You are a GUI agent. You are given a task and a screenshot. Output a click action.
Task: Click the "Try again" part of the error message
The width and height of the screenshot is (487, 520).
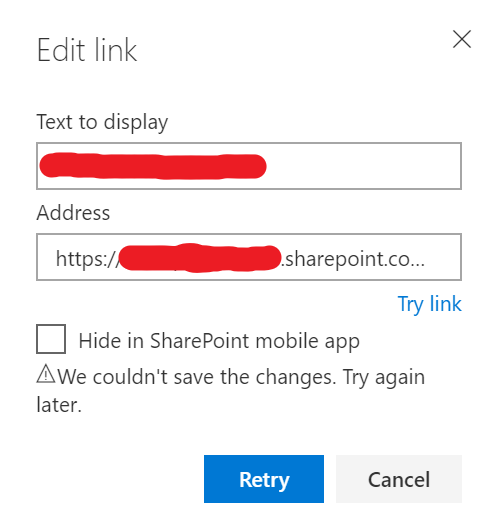coord(384,378)
